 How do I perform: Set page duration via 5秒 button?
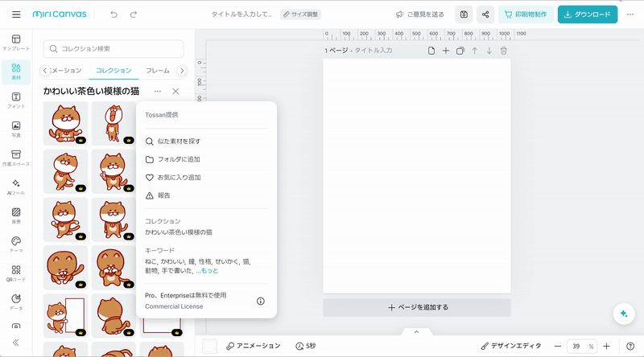pos(306,347)
